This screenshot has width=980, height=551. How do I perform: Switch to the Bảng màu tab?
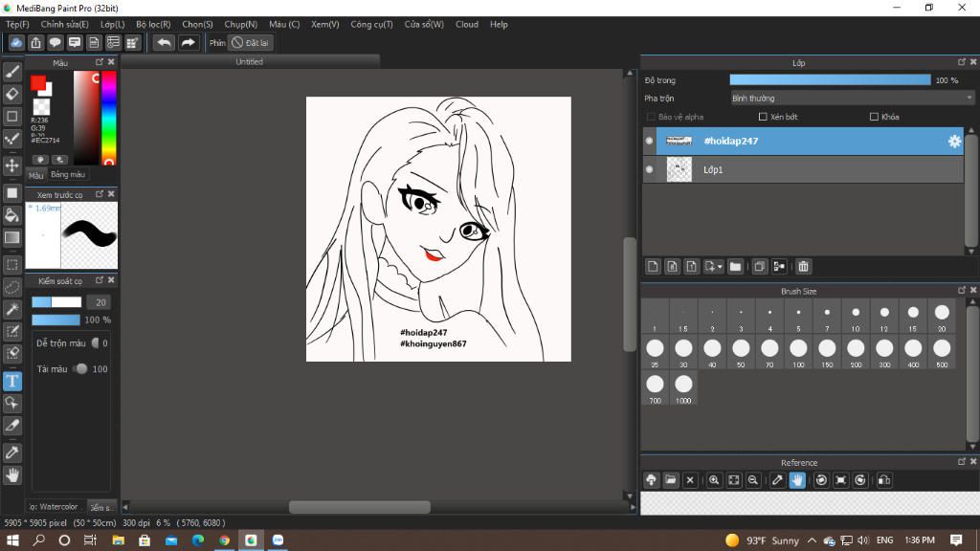pyautogui.click(x=68, y=175)
